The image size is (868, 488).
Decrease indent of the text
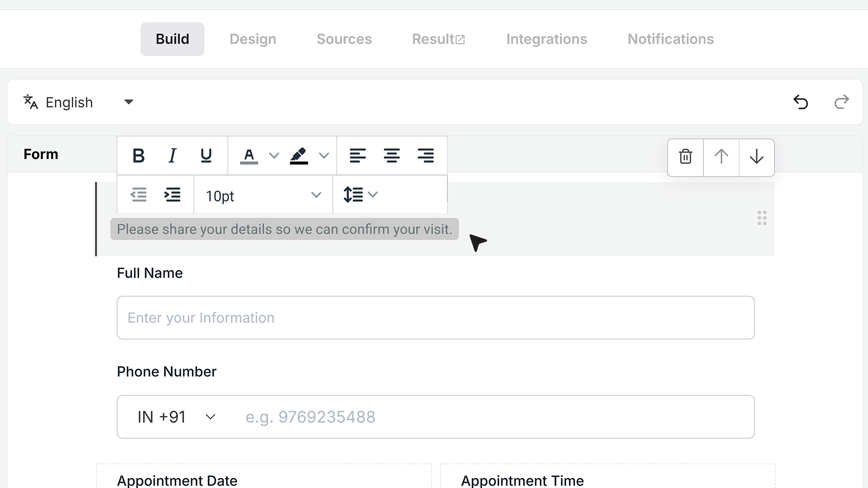point(138,195)
